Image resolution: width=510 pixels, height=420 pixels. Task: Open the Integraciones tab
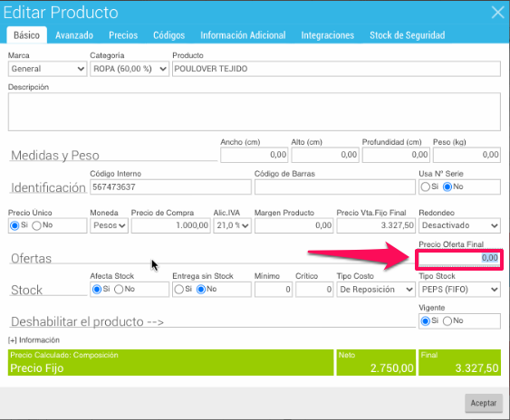(328, 35)
